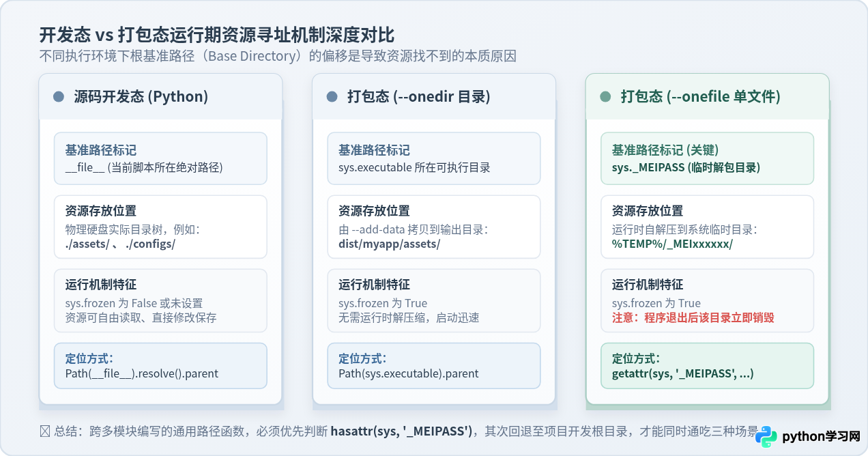The width and height of the screenshot is (868, 456).
Task: Click the subtitle mentioning Base Directory
Action: click(x=278, y=56)
